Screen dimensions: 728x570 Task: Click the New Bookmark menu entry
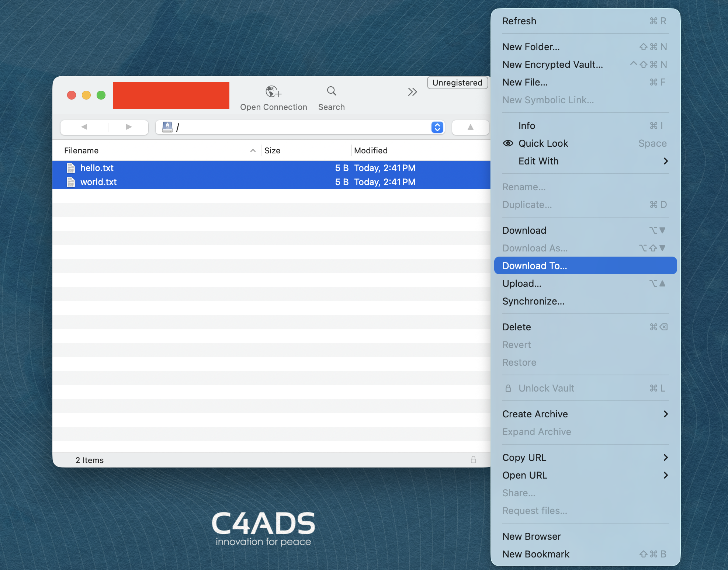click(x=535, y=554)
